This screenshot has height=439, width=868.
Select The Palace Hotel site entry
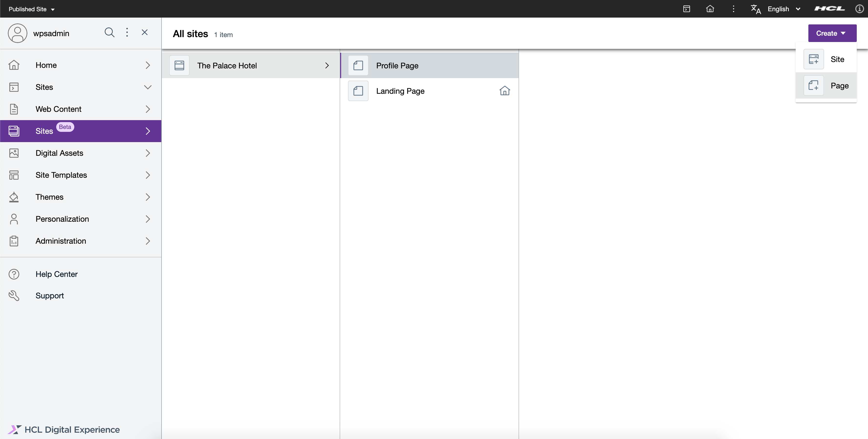coord(227,65)
